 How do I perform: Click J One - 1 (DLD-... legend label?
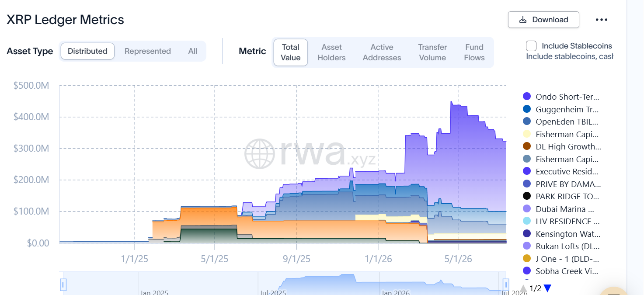click(x=567, y=259)
